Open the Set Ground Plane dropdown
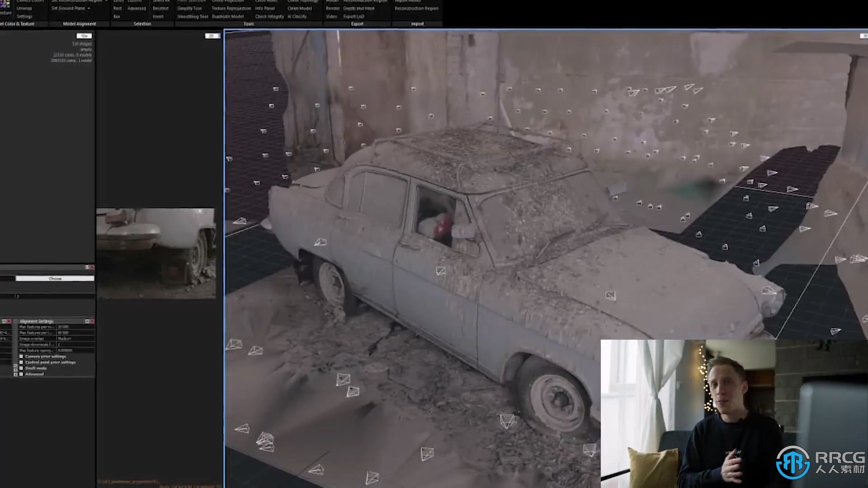The width and height of the screenshot is (868, 488). click(71, 9)
